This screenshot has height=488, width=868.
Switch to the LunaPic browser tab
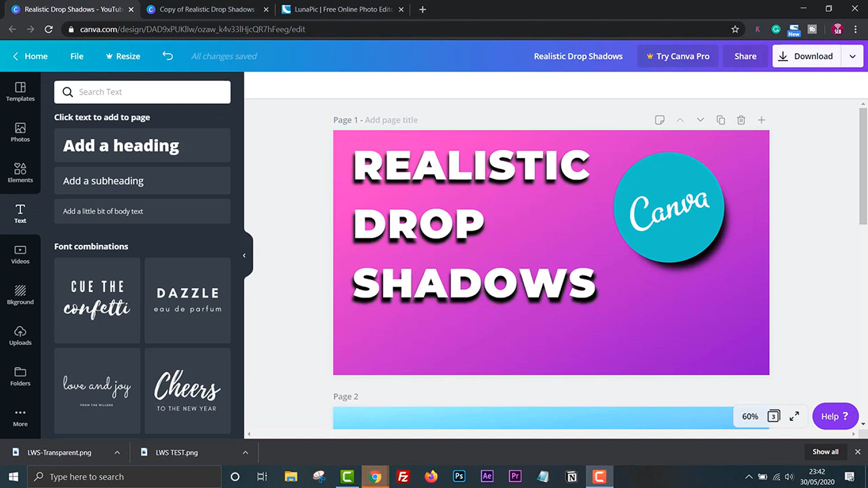pos(344,9)
